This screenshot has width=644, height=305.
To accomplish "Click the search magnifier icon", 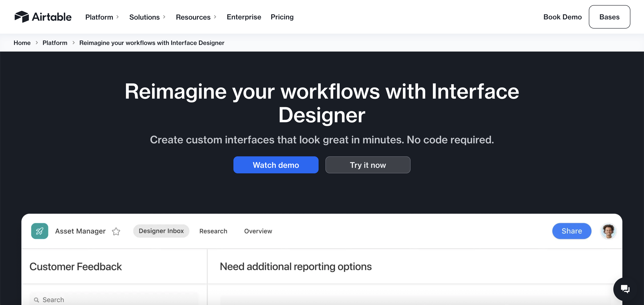I will [36, 299].
